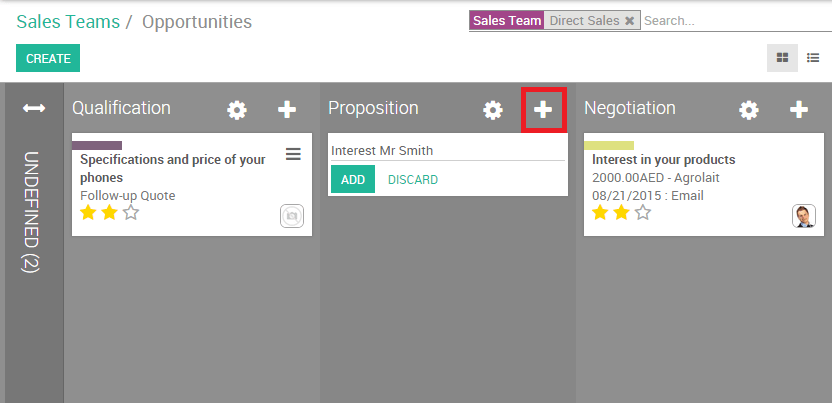
Task: Click the yellow tag on Interest card
Action: pyautogui.click(x=609, y=146)
